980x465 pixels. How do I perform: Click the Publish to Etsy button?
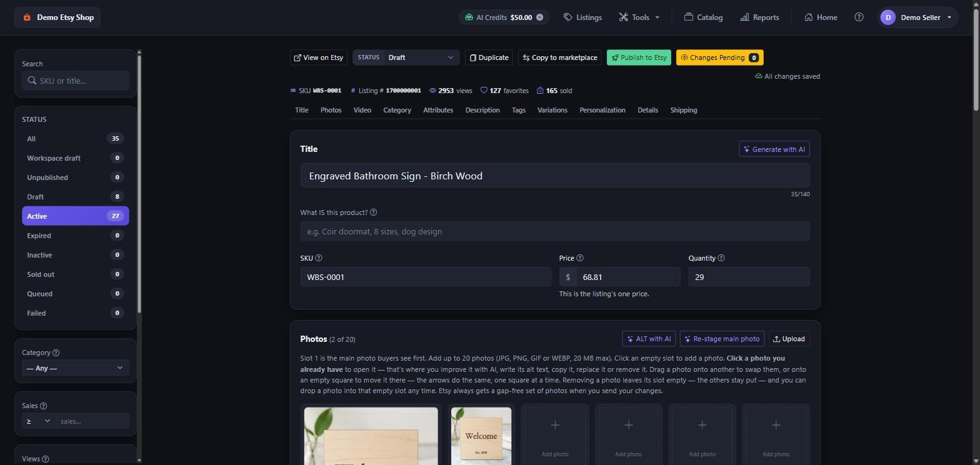[x=639, y=57]
